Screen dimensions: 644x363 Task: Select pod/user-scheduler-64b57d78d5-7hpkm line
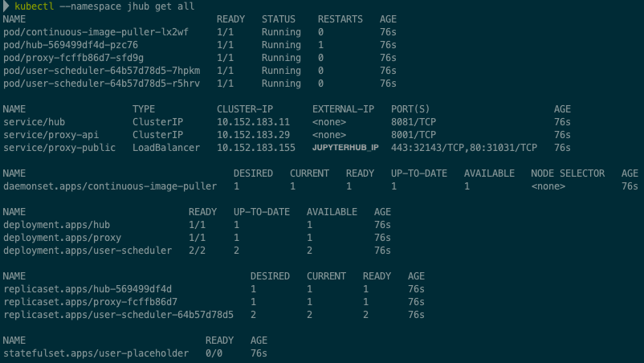tap(101, 71)
